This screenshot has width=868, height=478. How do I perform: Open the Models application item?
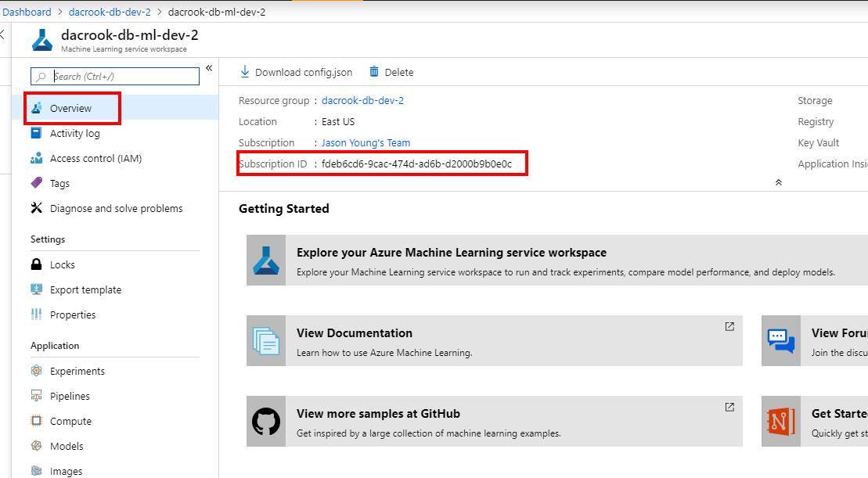coord(115,446)
